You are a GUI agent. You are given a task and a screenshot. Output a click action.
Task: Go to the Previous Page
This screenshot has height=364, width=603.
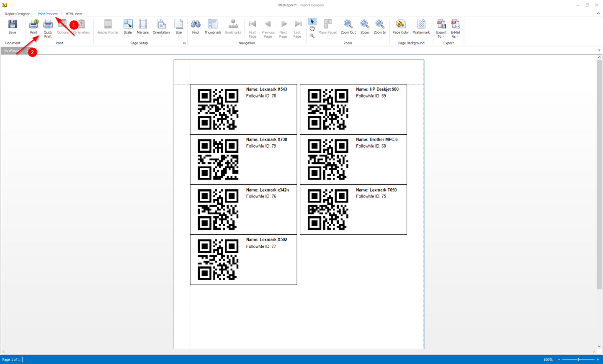coord(268,28)
